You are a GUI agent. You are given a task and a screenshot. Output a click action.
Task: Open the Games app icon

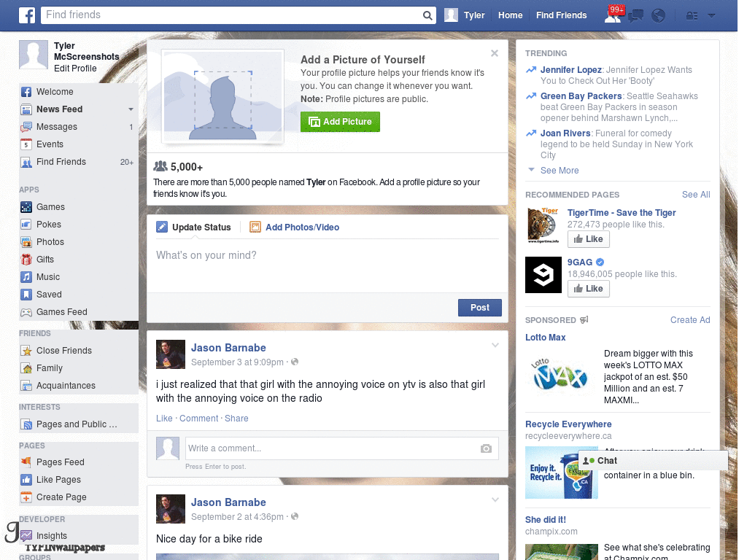(x=26, y=207)
